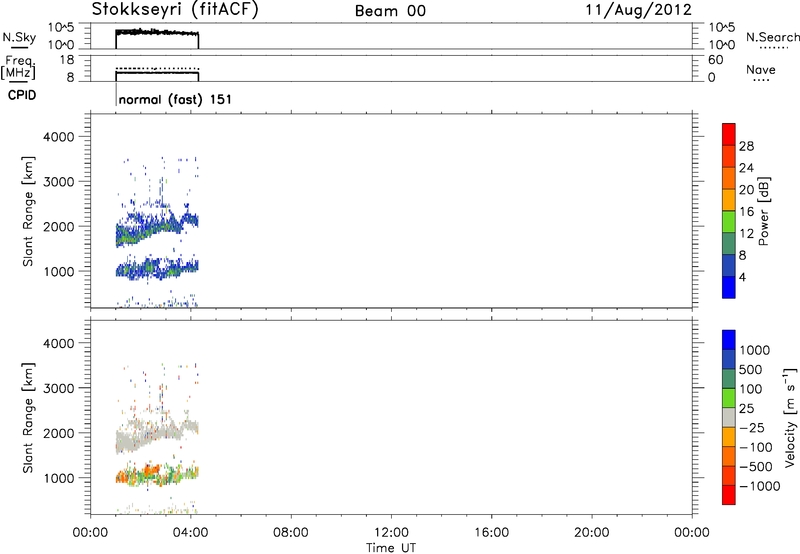This screenshot has width=800, height=554.
Task: Click the 'N.Sky' legend label
Action: coord(19,37)
